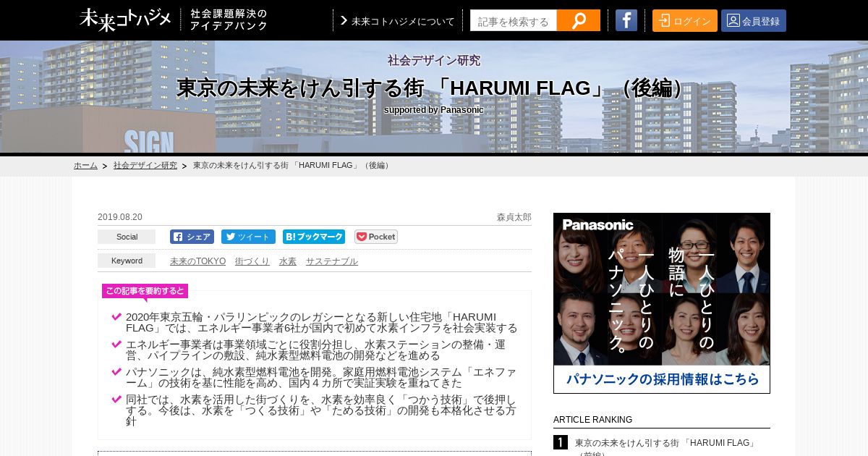Open the サステナブル keyword link

point(332,261)
